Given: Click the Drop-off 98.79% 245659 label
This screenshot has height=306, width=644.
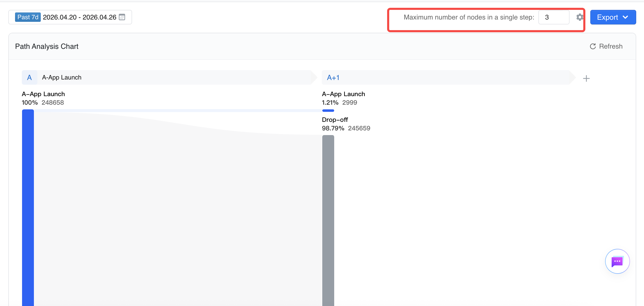Looking at the screenshot, I should tap(346, 124).
